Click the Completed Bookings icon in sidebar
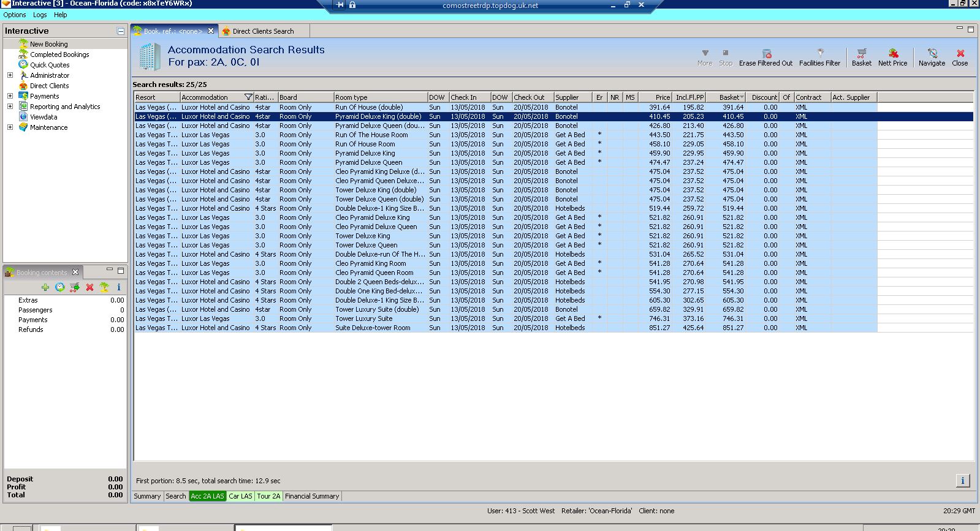The width and height of the screenshot is (980, 531). tap(23, 54)
